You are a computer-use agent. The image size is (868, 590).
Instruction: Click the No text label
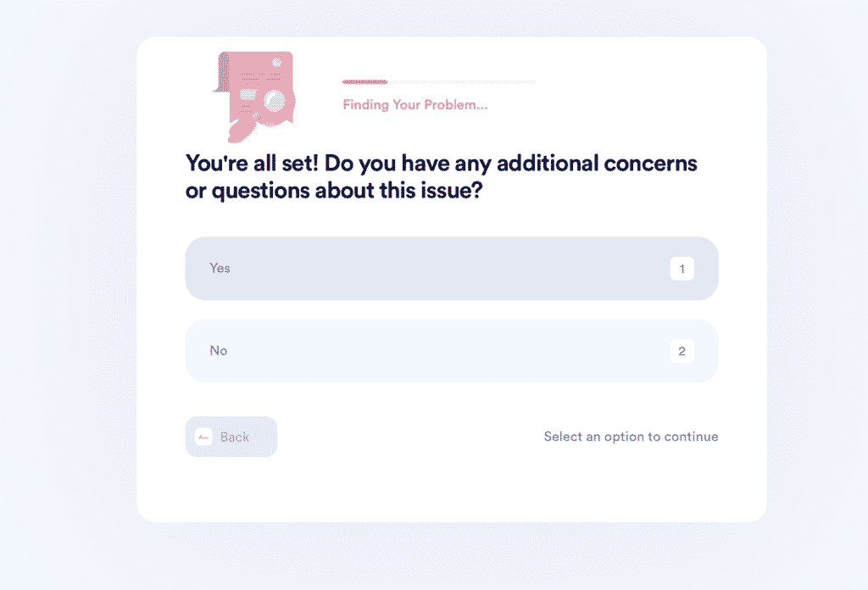[x=219, y=351]
